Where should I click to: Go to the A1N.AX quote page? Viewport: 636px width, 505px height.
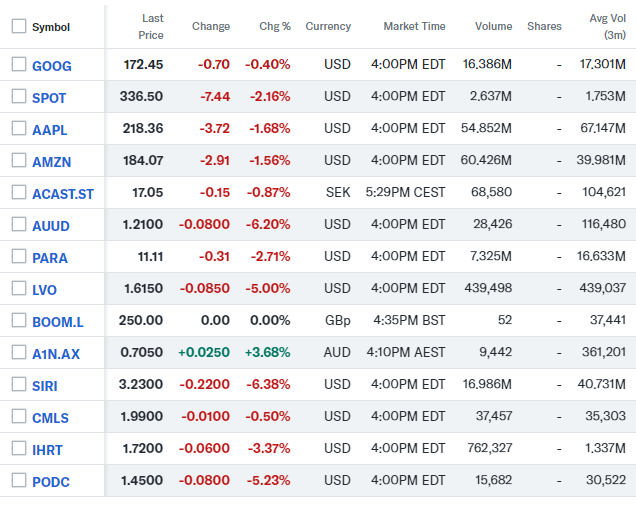pos(56,354)
